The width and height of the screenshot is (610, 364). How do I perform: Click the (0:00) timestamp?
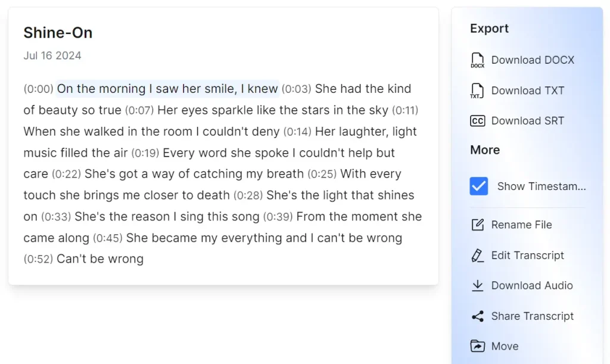point(38,88)
